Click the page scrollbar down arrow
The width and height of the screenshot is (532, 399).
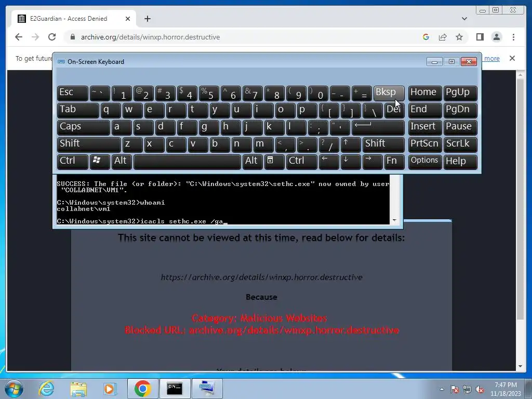[x=520, y=366]
